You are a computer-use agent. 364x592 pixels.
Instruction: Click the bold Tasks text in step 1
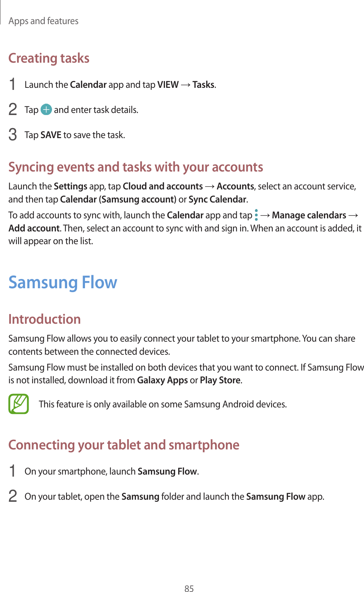point(203,85)
